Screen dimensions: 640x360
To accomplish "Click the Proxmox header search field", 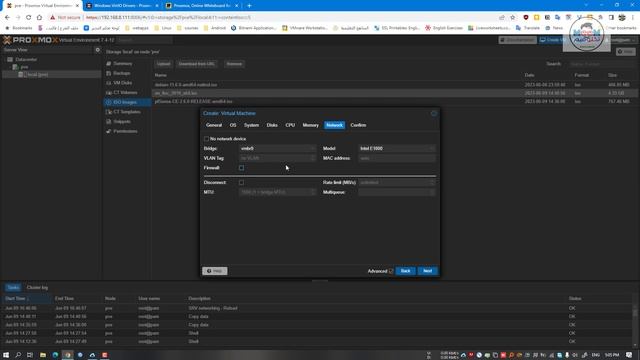I will click(x=145, y=40).
